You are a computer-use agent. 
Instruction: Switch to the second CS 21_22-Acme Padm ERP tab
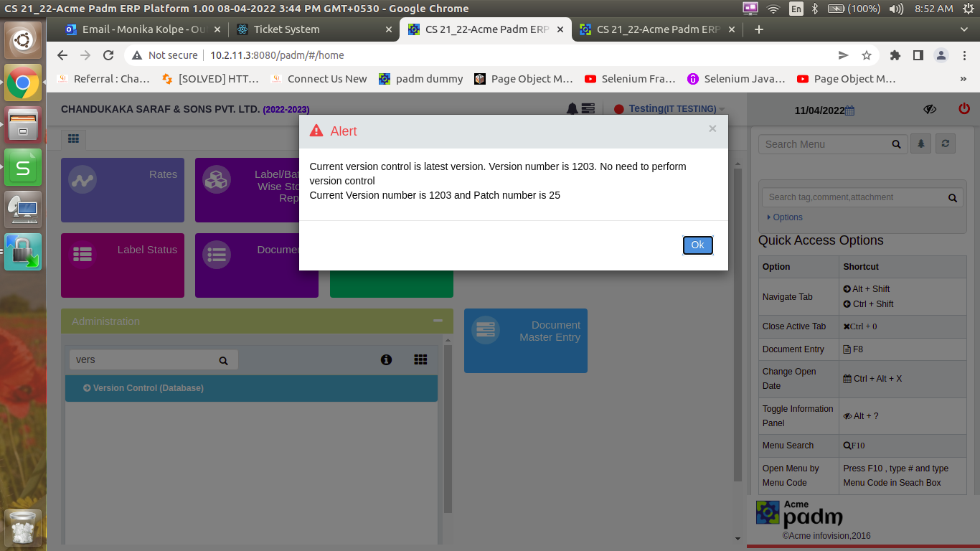pyautogui.click(x=658, y=29)
